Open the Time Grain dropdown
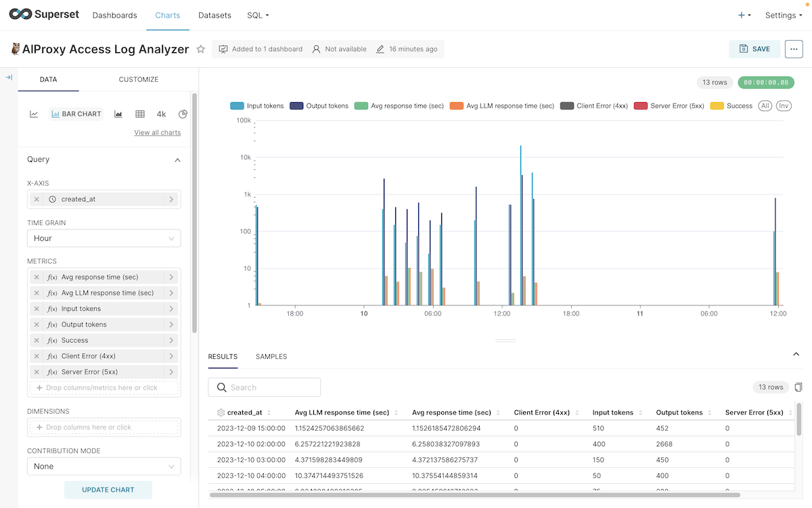The width and height of the screenshot is (812, 508). tap(104, 238)
